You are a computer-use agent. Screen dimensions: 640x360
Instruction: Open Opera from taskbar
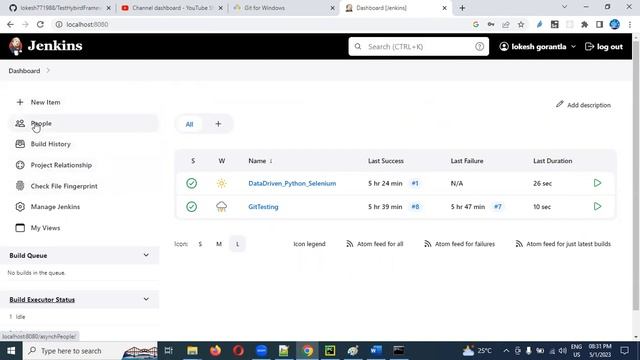pyautogui.click(x=238, y=351)
